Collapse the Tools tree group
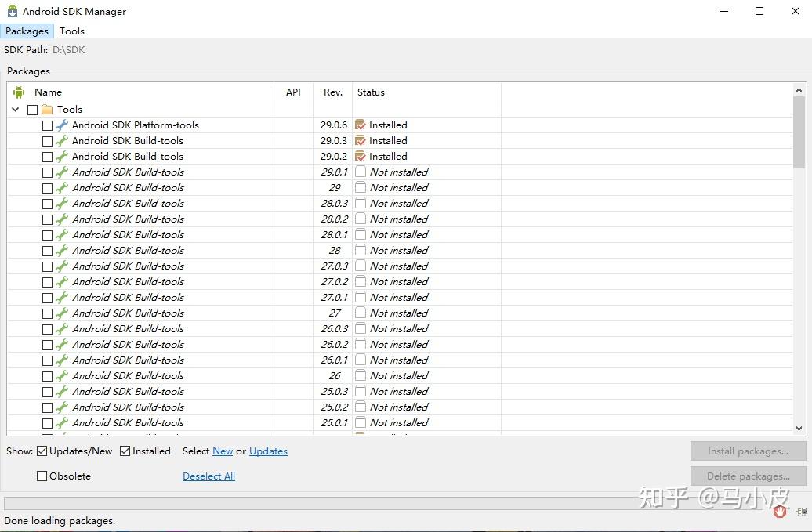Viewport: 812px width, 532px height. [x=16, y=110]
